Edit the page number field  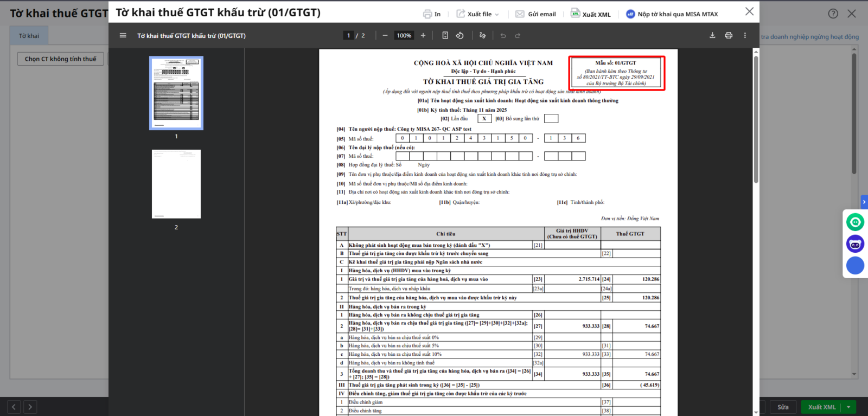[348, 36]
